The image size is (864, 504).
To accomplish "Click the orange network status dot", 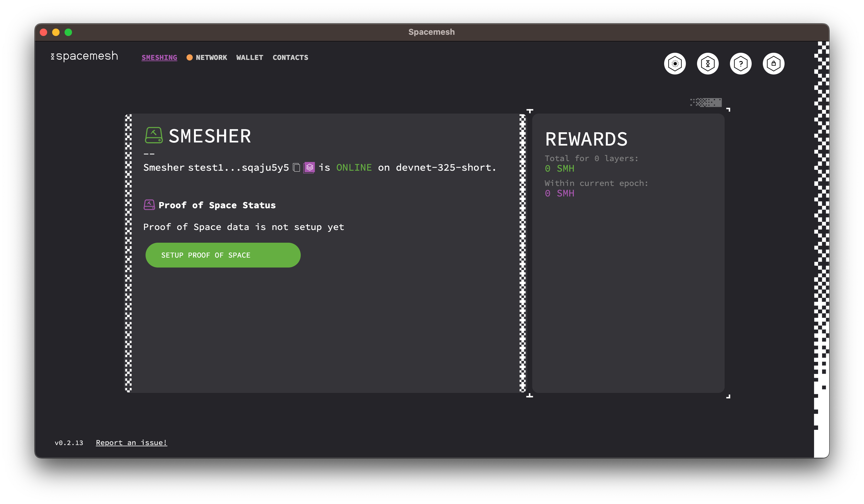I will click(x=189, y=57).
